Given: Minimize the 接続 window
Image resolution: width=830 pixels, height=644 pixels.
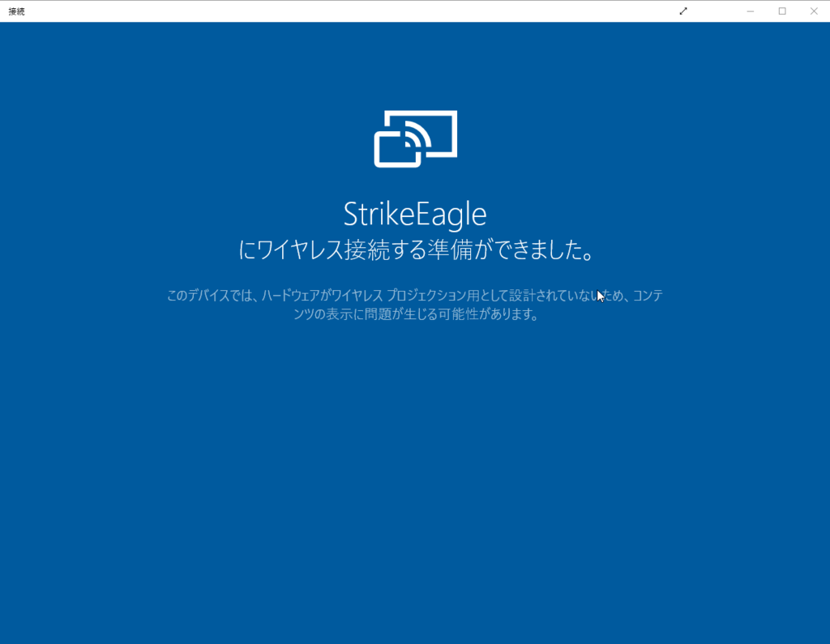Looking at the screenshot, I should pyautogui.click(x=750, y=11).
